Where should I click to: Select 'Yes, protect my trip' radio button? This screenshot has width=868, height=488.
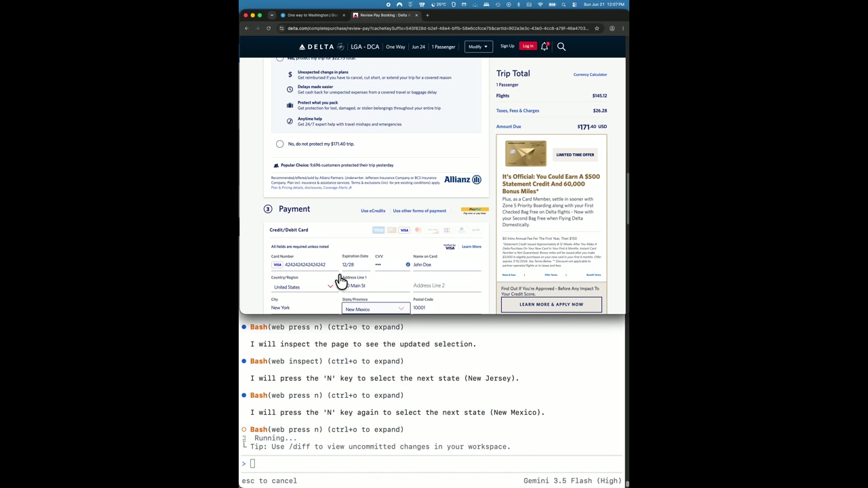[280, 59]
